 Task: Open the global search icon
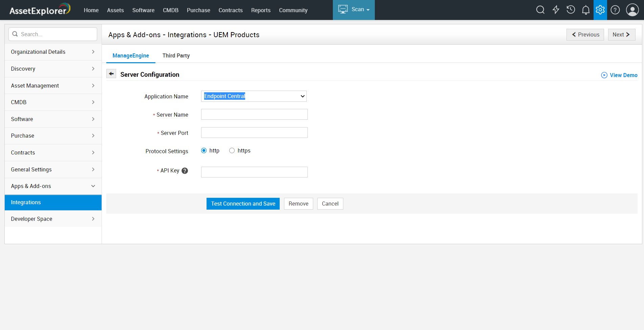coord(540,10)
